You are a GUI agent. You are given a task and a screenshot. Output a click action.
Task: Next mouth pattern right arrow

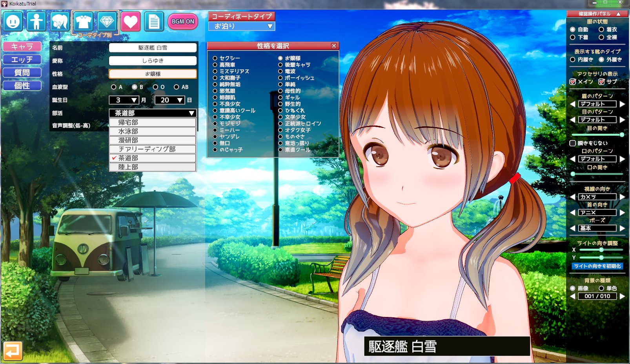tap(622, 159)
